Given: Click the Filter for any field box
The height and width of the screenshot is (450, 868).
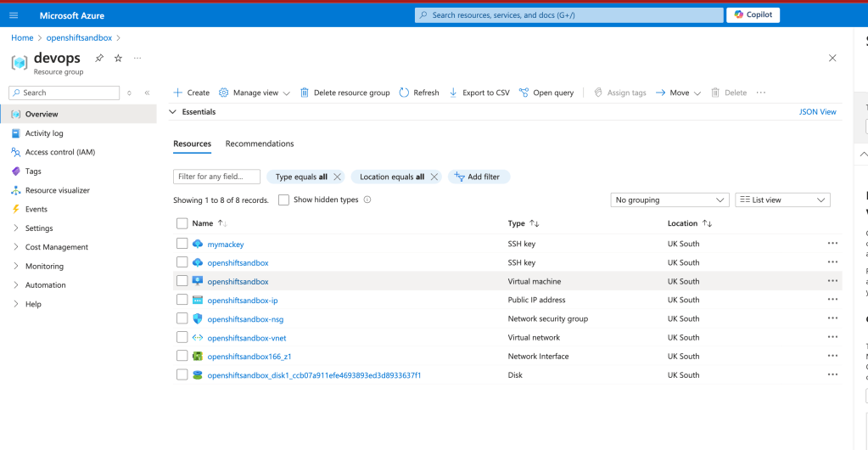Looking at the screenshot, I should pos(216,177).
